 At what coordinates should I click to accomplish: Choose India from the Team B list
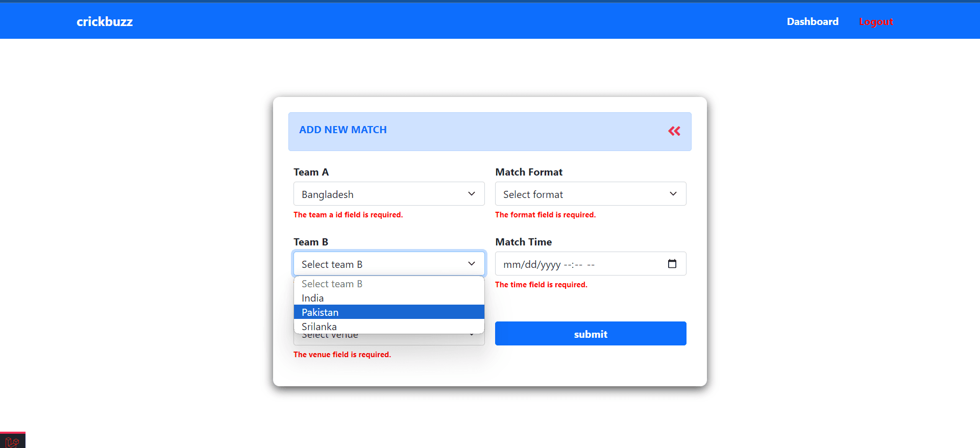coord(389,298)
